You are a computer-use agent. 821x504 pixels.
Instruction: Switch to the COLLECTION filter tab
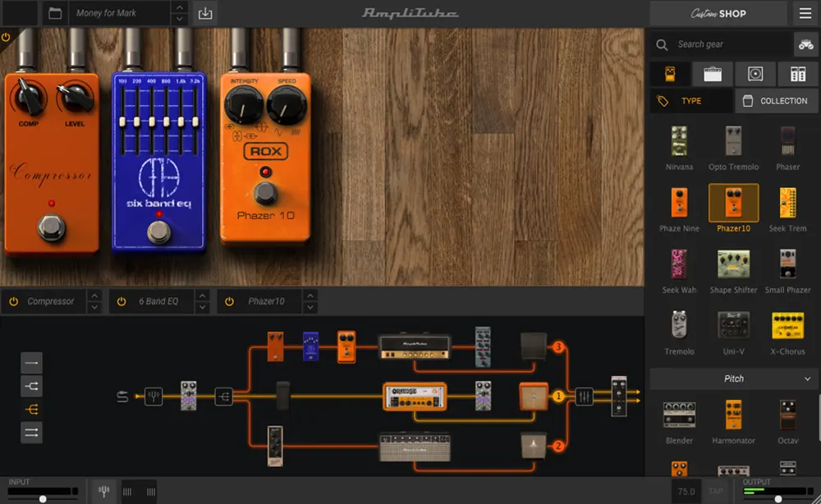[777, 101]
